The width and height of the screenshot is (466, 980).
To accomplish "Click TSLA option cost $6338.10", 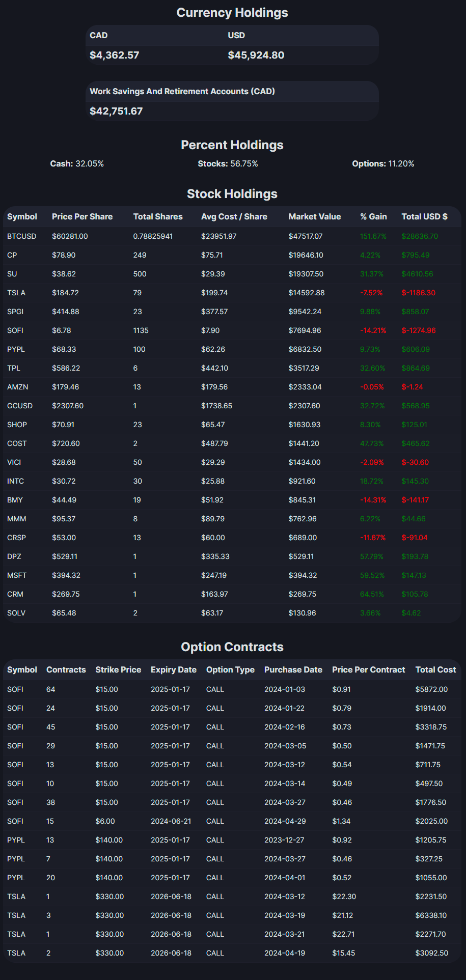I will click(431, 916).
